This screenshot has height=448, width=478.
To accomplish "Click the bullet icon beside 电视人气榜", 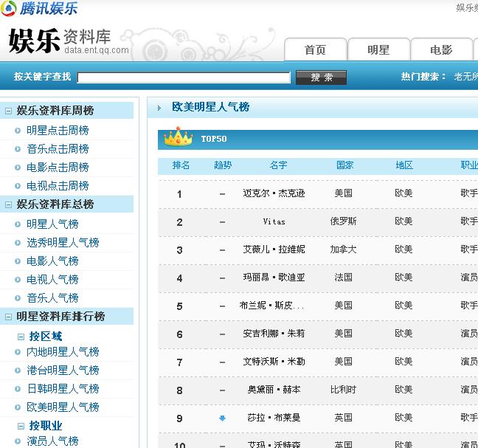I will [x=18, y=280].
